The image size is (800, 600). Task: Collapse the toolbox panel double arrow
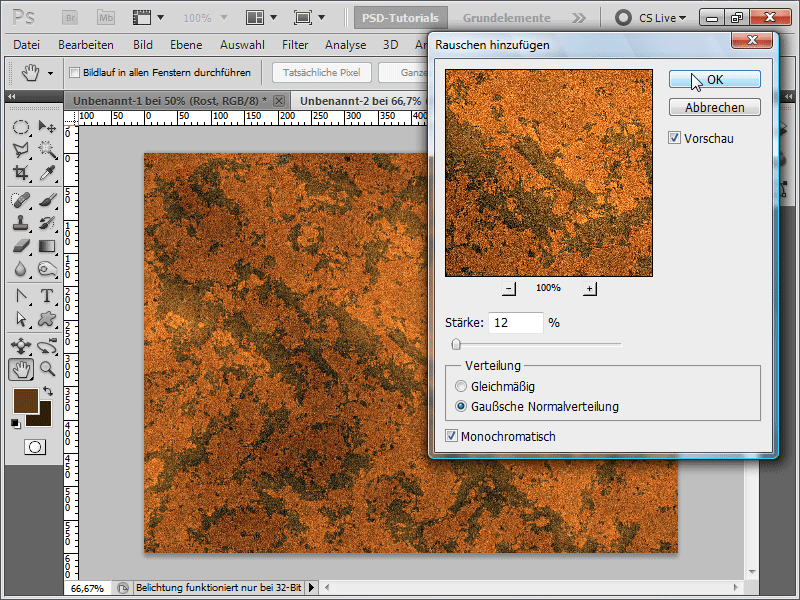pyautogui.click(x=11, y=96)
